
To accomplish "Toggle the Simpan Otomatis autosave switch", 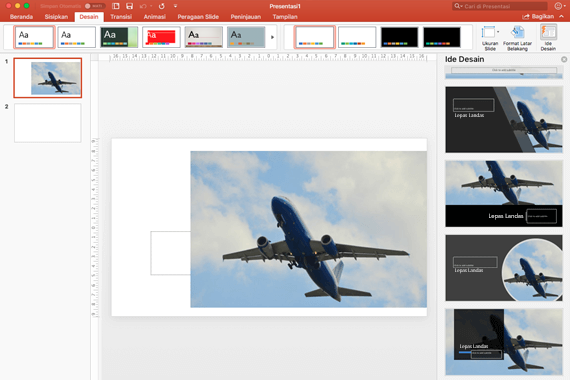I will (x=95, y=6).
